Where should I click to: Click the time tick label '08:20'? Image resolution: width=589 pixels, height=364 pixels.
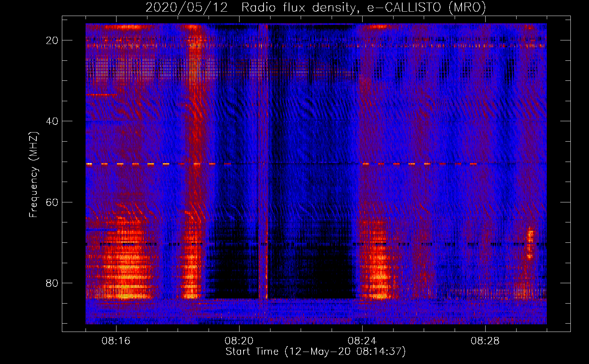[239, 341]
